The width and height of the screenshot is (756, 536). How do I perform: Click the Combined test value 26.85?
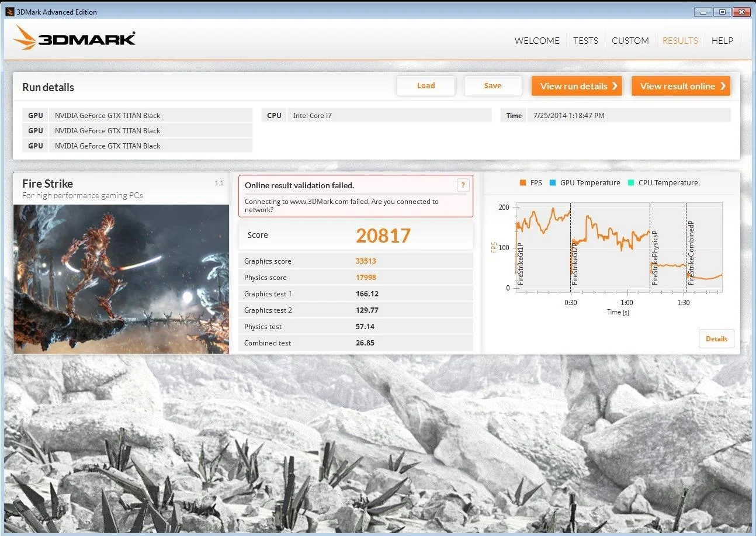coord(365,343)
